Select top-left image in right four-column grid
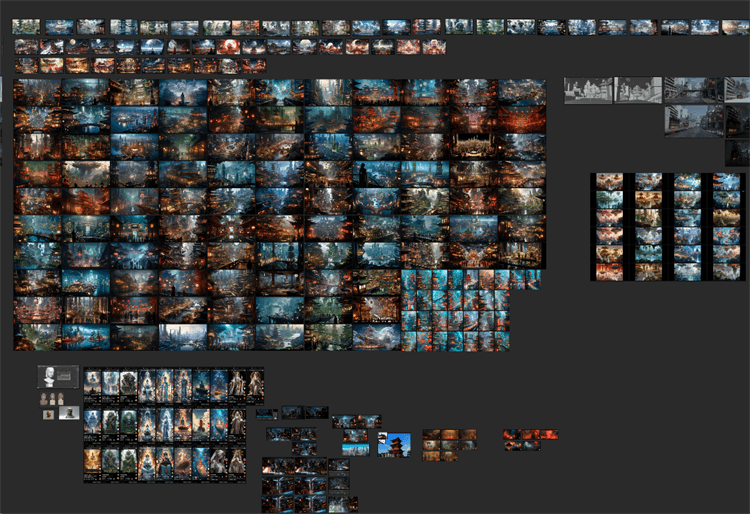Image resolution: width=750 pixels, height=514 pixels. (609, 182)
